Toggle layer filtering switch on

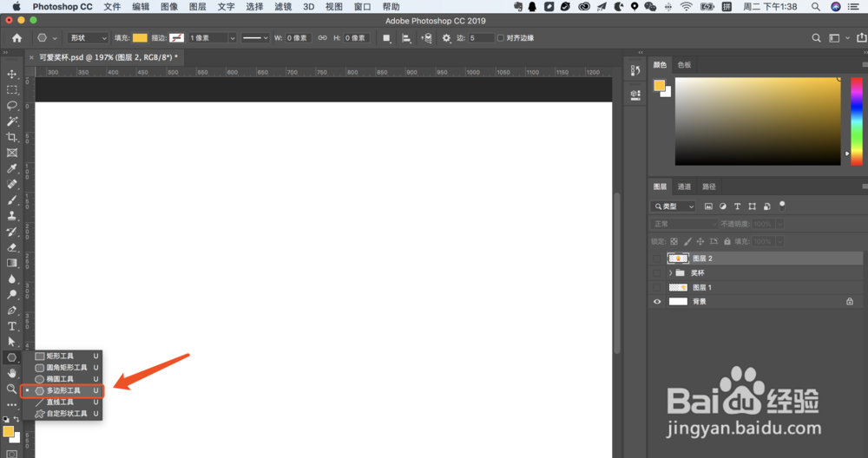(782, 206)
